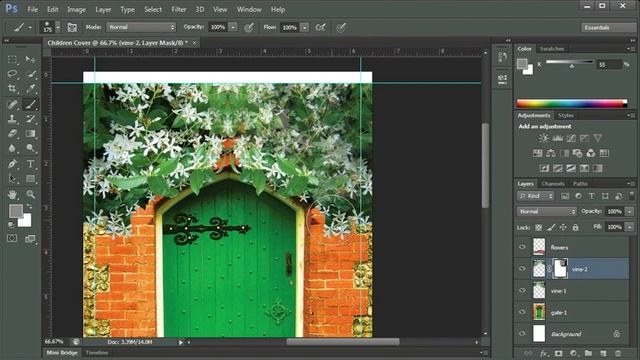Select the vine-2 layer mask thumbnail
640x360 pixels.
point(560,269)
